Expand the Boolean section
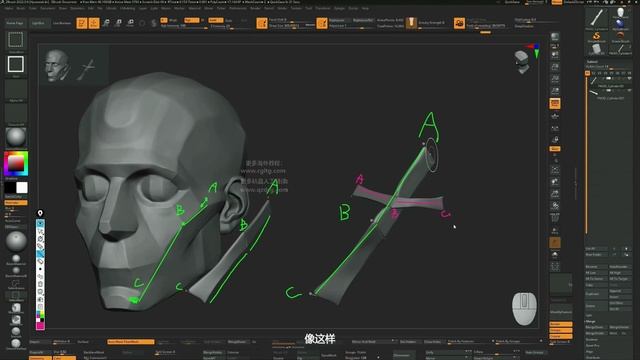The image size is (640, 360). tap(591, 339)
